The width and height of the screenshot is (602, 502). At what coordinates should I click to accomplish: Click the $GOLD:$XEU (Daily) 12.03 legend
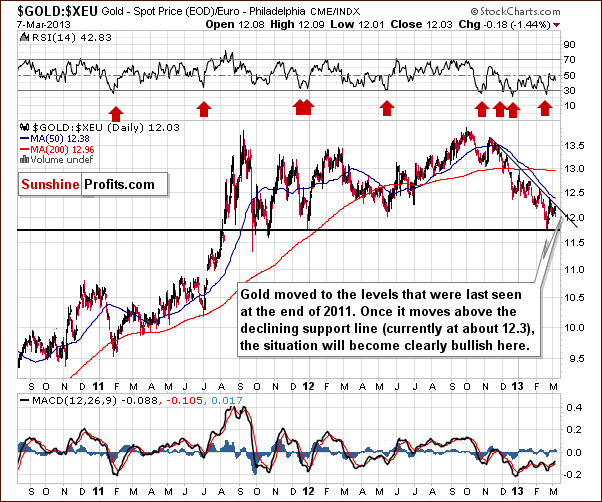[x=105, y=127]
